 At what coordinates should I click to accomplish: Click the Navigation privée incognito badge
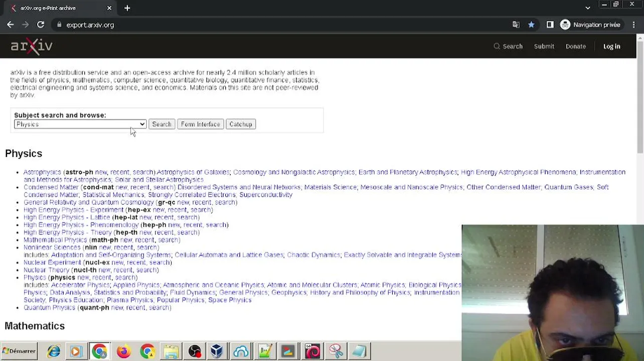591,25
